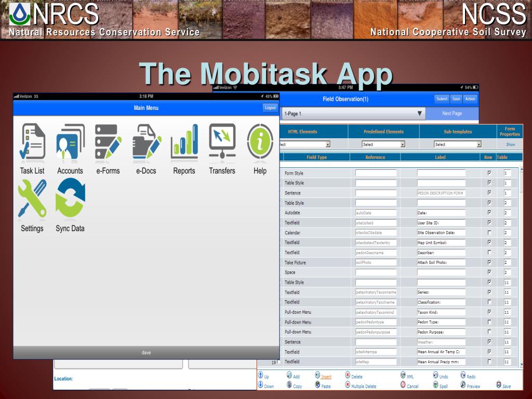Open the Transfers icon
Screen dimensions: 532x399
tap(222, 141)
